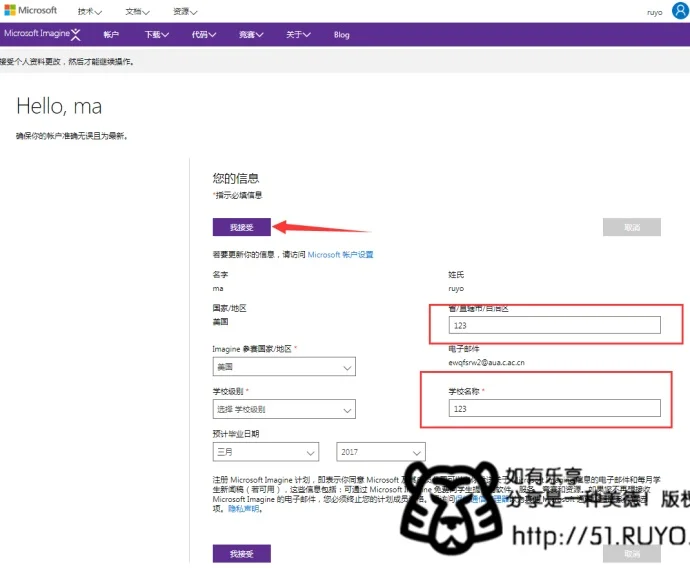Expand the 下载 navigation menu

(157, 35)
